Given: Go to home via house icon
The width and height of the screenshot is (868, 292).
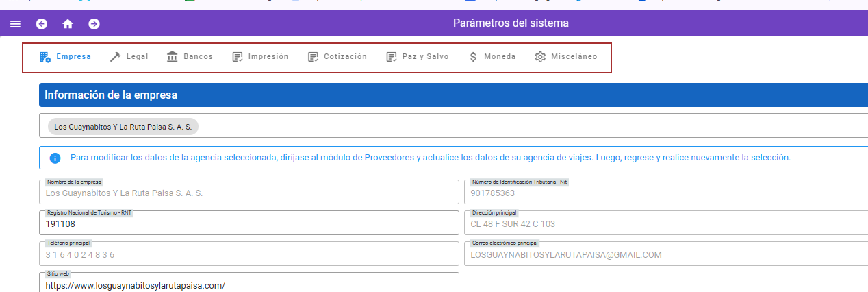Looking at the screenshot, I should (68, 24).
